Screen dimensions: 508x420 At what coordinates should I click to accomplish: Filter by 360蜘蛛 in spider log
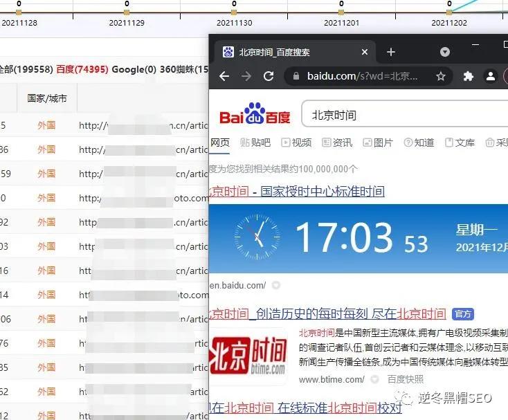184,69
